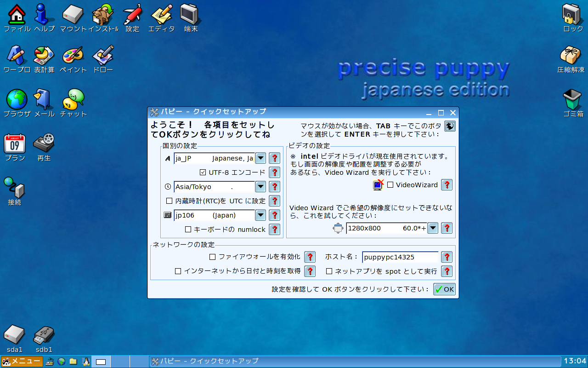Click help button beside spot option
Screen dimensions: 588x368
[447, 271]
